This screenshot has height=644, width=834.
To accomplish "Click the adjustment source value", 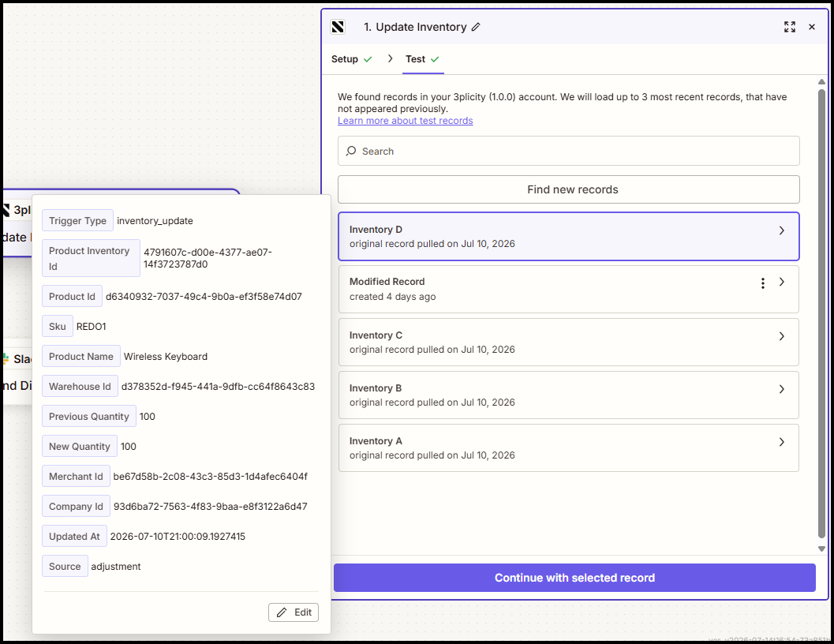I will (x=116, y=567).
